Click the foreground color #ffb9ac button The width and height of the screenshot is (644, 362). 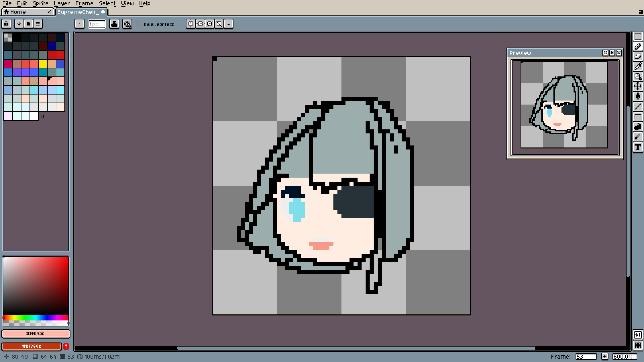click(36, 334)
